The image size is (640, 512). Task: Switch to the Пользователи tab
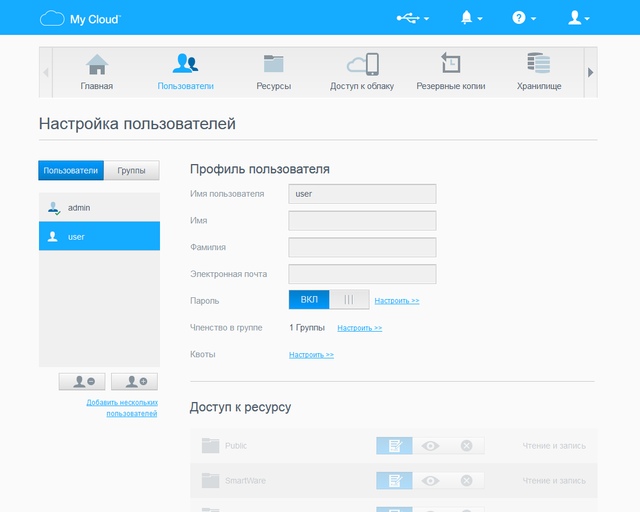click(71, 170)
